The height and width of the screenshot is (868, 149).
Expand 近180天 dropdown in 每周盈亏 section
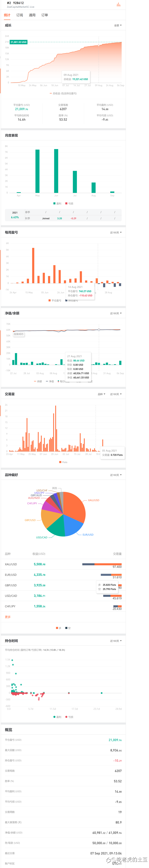(x=116, y=233)
